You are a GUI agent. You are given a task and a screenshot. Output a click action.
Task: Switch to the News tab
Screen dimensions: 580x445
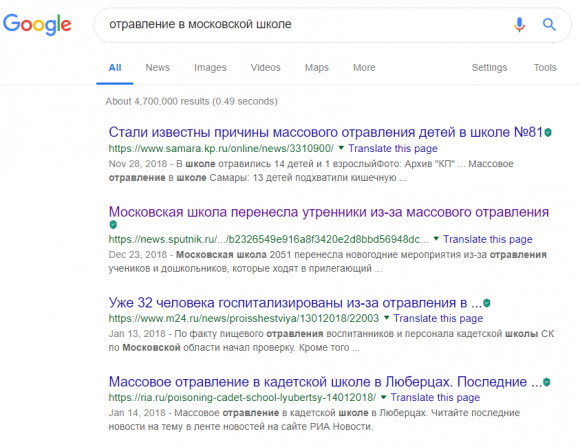click(158, 68)
